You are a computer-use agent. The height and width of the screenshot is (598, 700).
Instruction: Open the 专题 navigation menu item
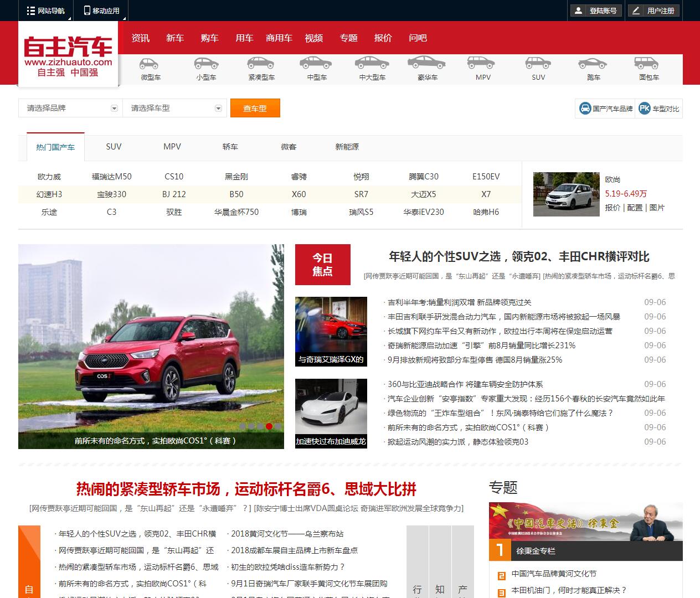coord(348,38)
